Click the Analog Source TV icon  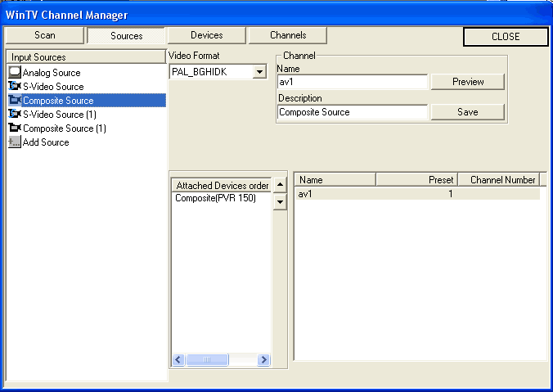[14, 73]
